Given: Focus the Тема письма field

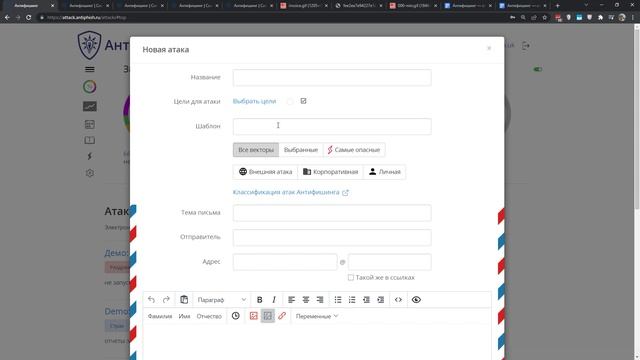Looking at the screenshot, I should [332, 213].
